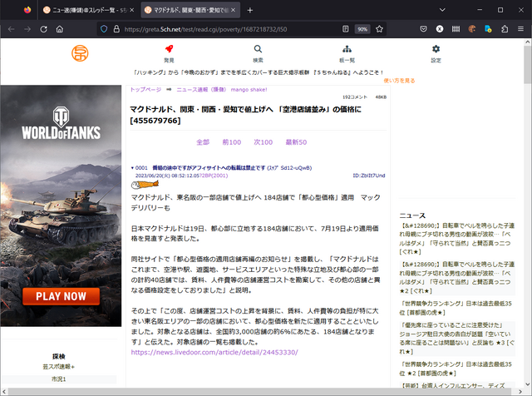Viewport: 532px width, 396px height.
Task: Reset the 90% zoom level indicator
Action: click(x=362, y=29)
